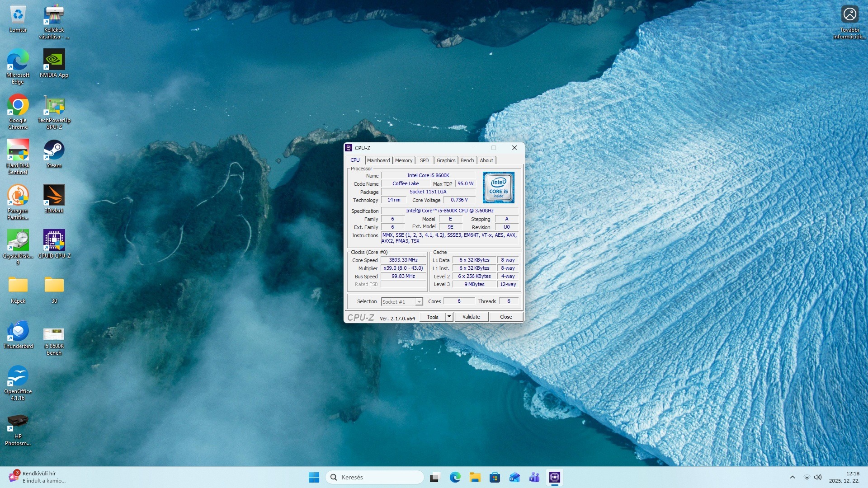Open the Tools dropdown arrow
This screenshot has width=868, height=488.
(x=449, y=317)
